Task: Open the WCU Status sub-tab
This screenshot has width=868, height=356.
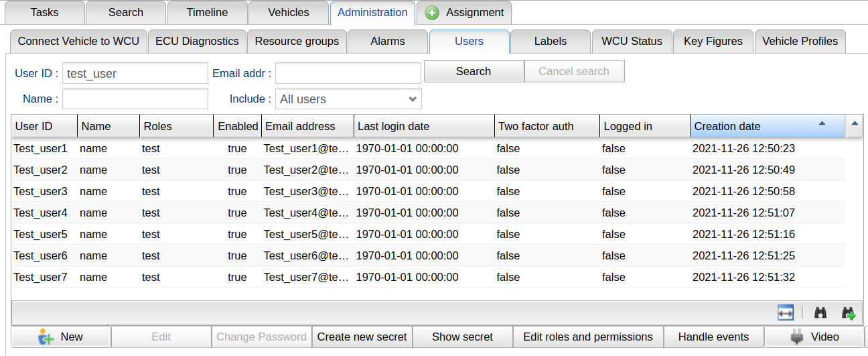Action: (x=632, y=42)
